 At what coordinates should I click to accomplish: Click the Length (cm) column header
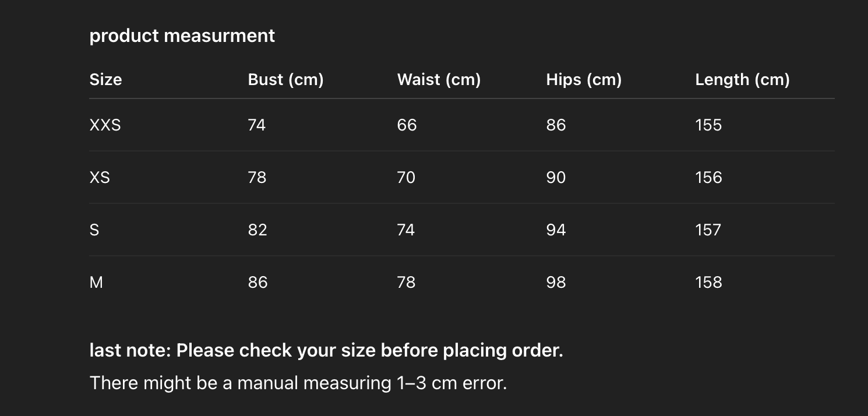tap(742, 79)
